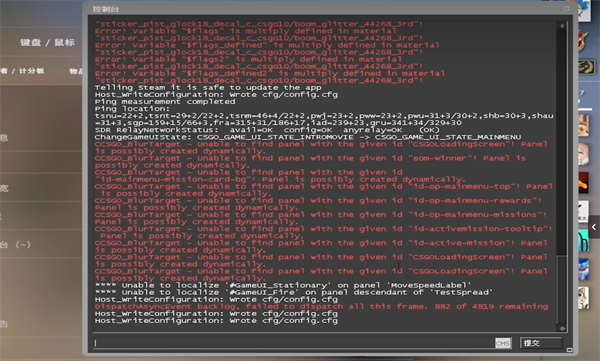
Task: Toggle the CHS input language indicator
Action: click(502, 343)
